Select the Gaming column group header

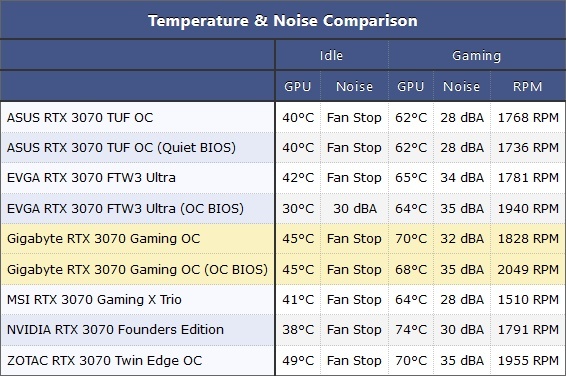[x=476, y=56]
